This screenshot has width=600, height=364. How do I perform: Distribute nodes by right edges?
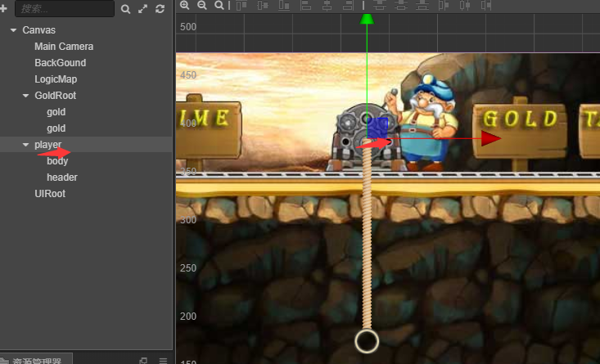pos(486,5)
